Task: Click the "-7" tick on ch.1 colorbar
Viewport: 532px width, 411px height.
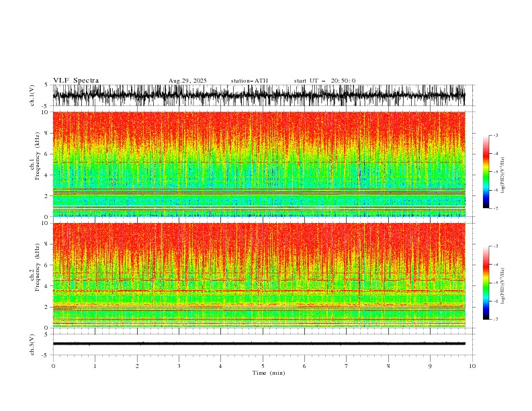Action: [x=496, y=208]
